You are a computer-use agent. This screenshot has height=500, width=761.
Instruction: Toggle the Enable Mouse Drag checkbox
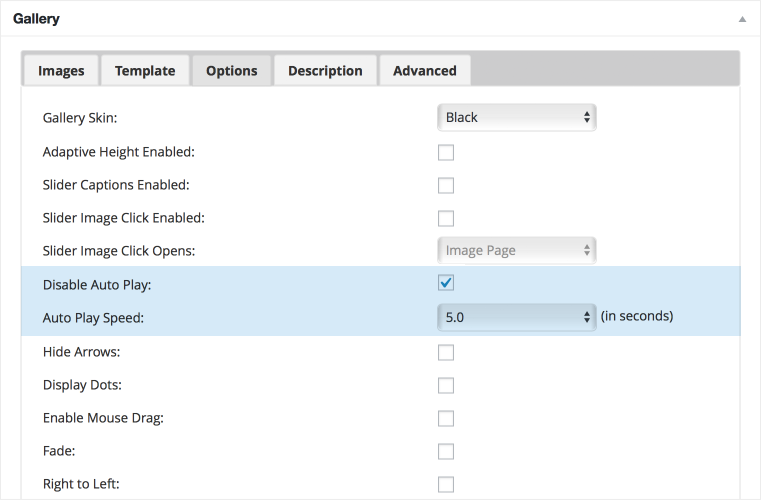coord(446,418)
